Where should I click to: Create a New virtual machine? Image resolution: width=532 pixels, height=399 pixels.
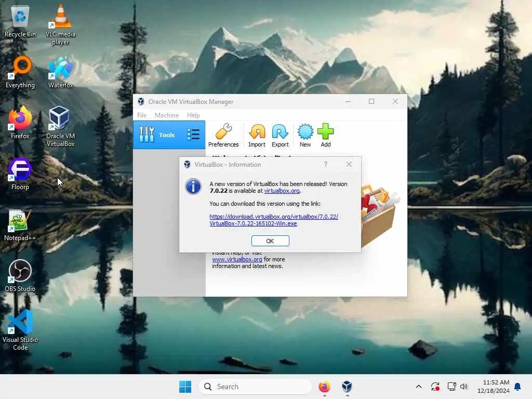(x=305, y=135)
